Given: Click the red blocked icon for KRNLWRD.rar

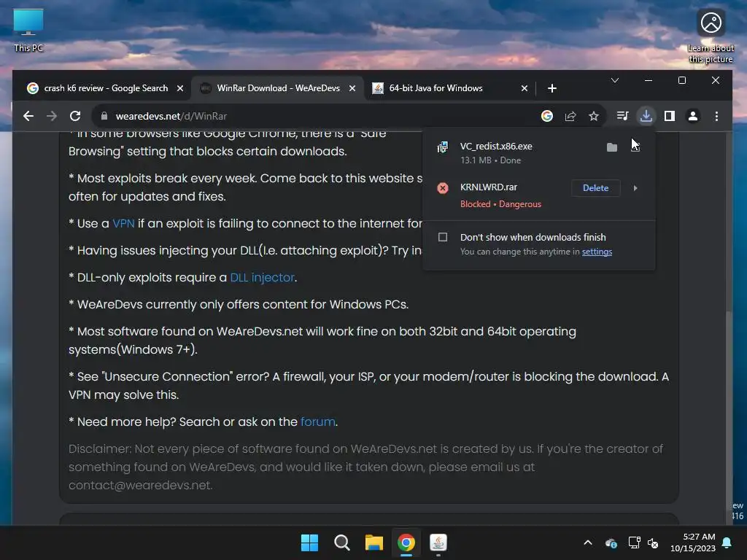Looking at the screenshot, I should [x=443, y=188].
